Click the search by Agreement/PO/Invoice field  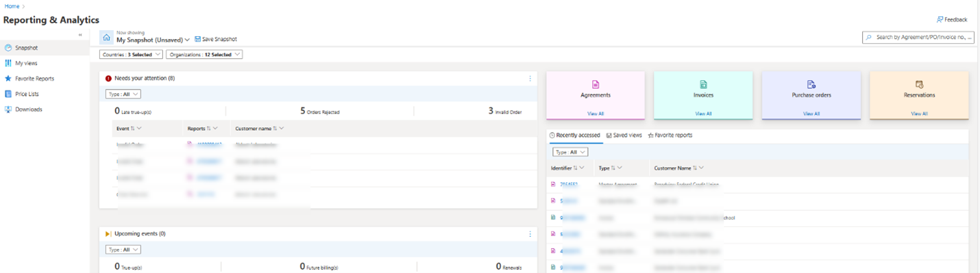coord(918,38)
